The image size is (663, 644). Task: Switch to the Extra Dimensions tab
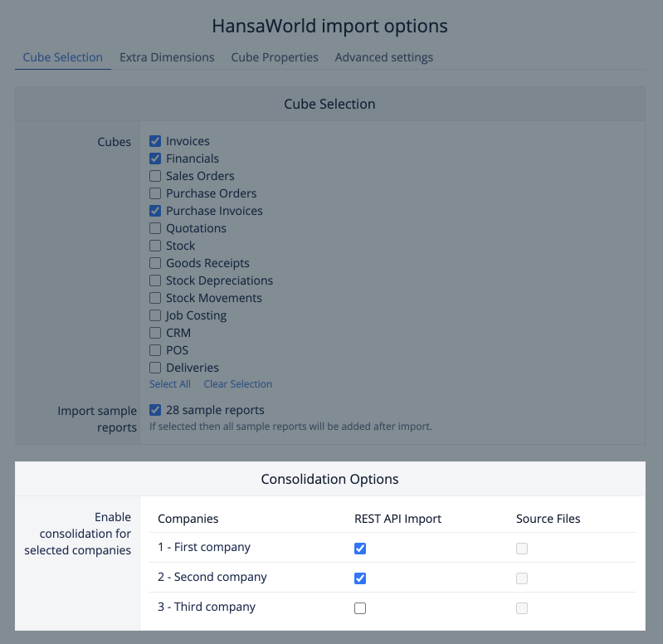167,57
